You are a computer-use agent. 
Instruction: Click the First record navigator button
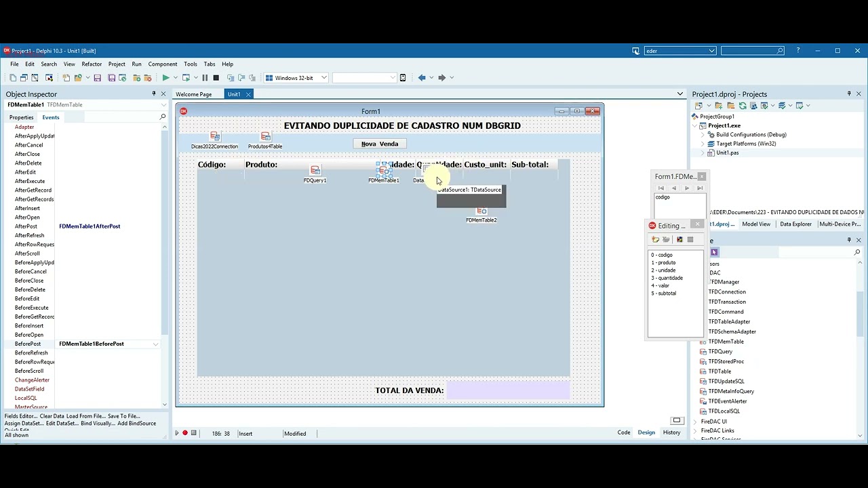coord(661,188)
